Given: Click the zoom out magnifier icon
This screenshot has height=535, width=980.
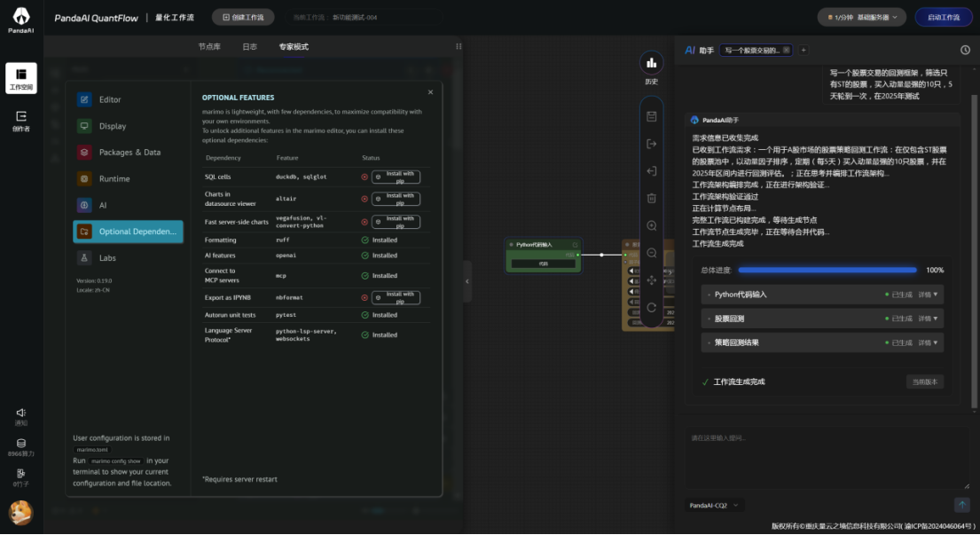Looking at the screenshot, I should pyautogui.click(x=651, y=253).
